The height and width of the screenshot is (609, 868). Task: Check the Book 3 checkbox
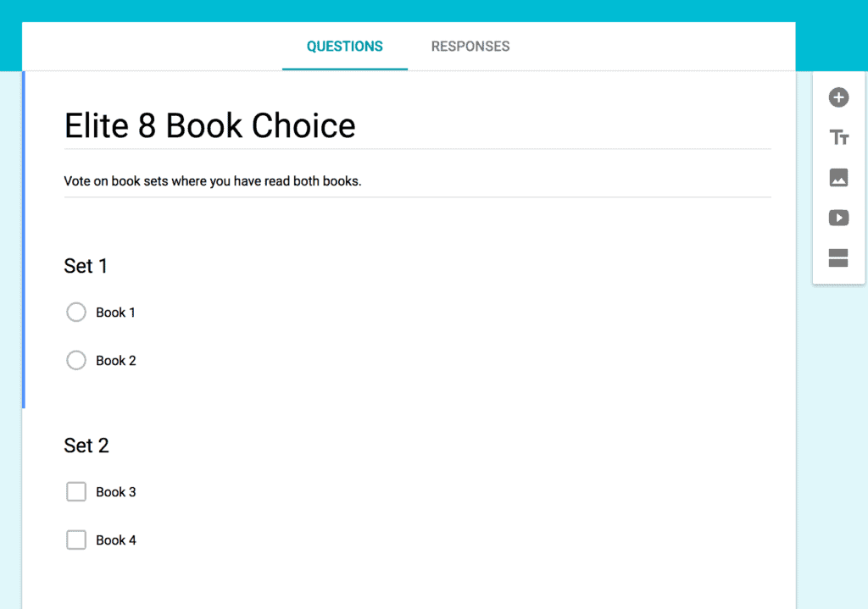(x=75, y=491)
